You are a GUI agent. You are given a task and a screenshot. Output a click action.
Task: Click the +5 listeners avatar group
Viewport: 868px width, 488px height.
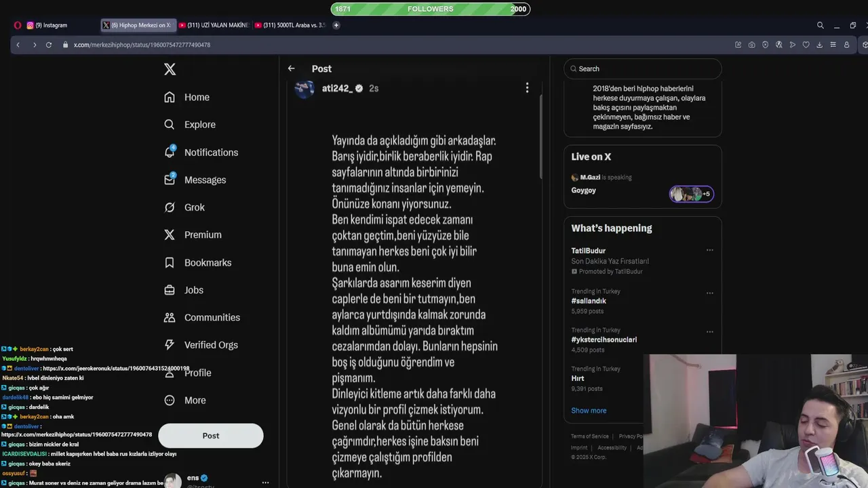[691, 194]
